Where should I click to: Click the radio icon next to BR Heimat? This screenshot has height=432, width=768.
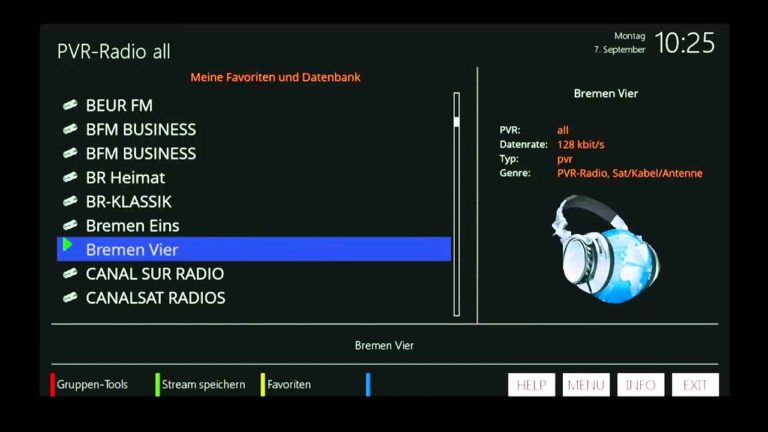70,177
